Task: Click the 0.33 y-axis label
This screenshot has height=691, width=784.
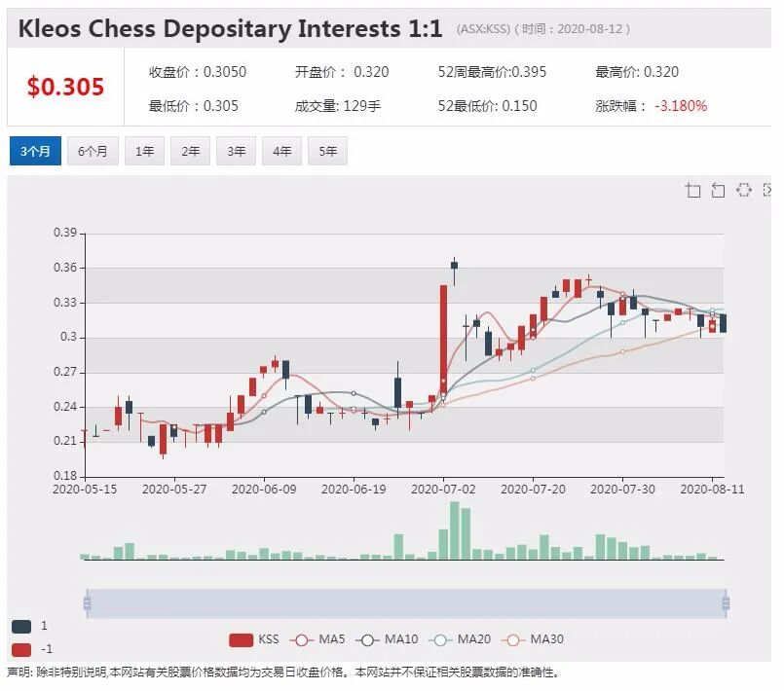Action: (x=65, y=303)
